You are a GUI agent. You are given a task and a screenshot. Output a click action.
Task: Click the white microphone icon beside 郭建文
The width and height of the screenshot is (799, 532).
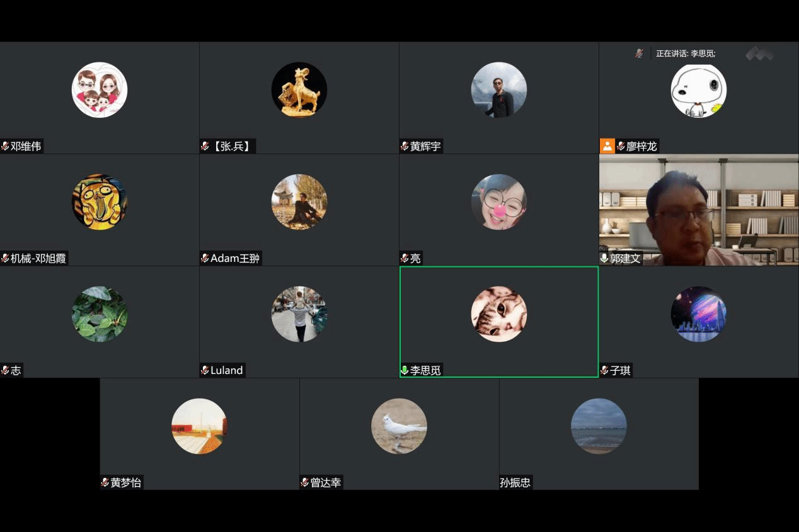604,258
